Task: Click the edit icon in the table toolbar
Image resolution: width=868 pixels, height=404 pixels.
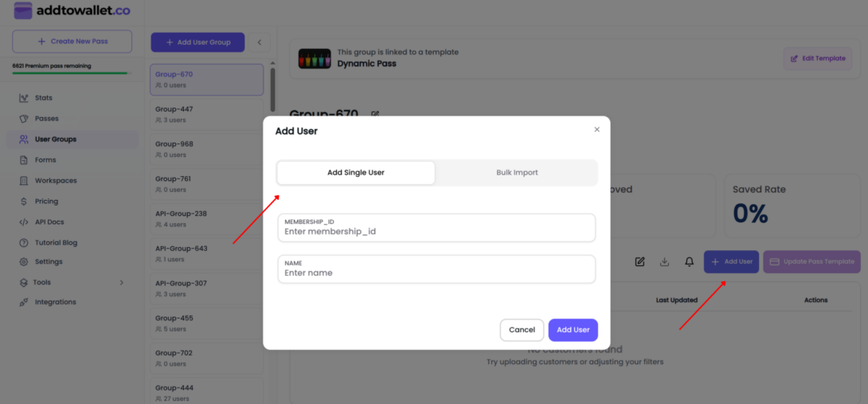Action: coord(640,261)
